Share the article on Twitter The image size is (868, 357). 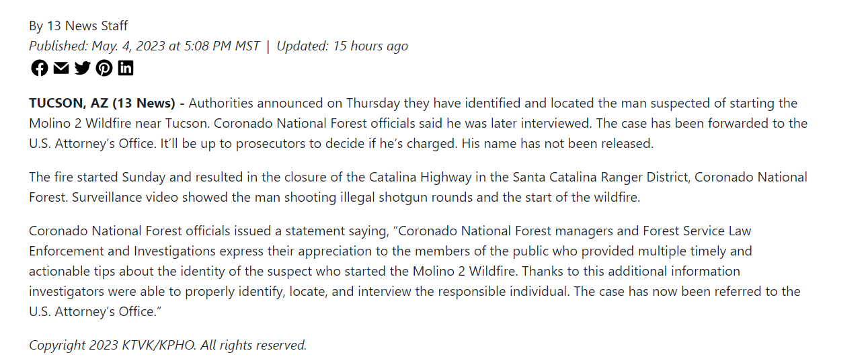83,68
